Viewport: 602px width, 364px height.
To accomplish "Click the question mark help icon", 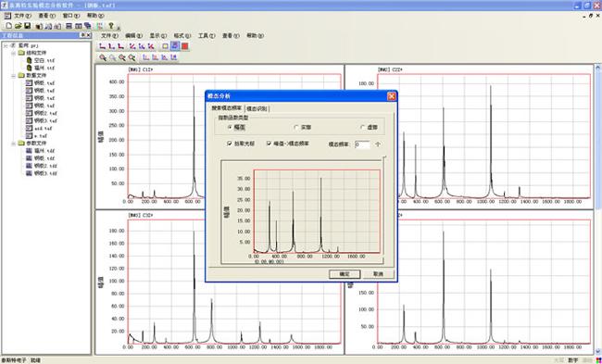I will [x=111, y=26].
